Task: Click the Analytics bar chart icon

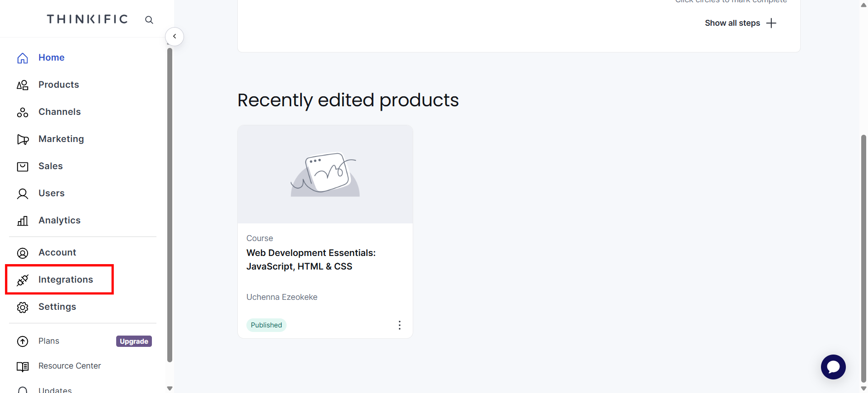Action: [23, 221]
